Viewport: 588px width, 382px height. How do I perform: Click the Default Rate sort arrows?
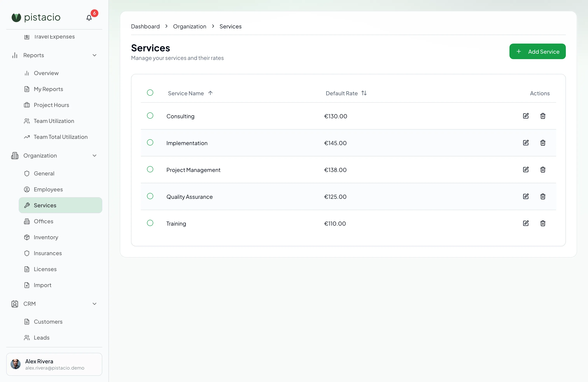point(364,93)
